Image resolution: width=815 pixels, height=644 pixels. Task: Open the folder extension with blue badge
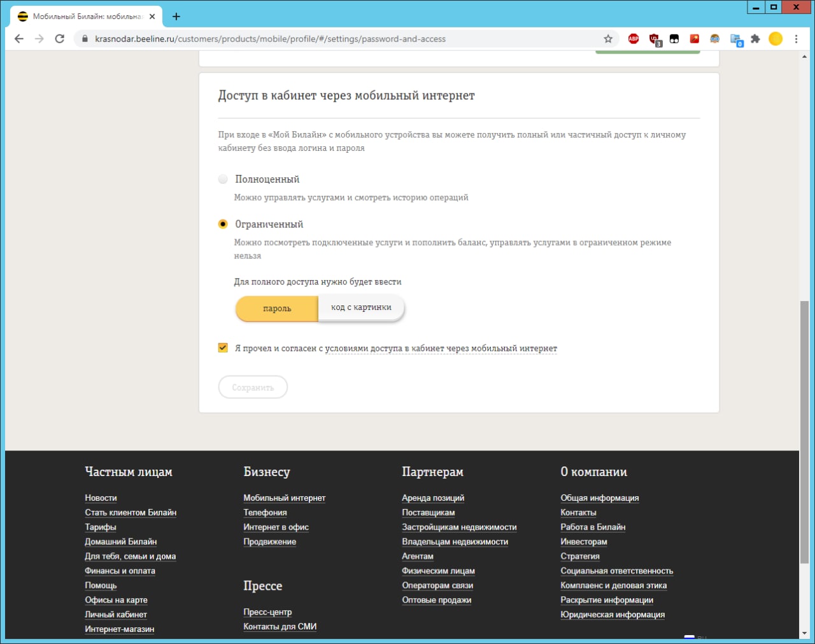click(736, 39)
